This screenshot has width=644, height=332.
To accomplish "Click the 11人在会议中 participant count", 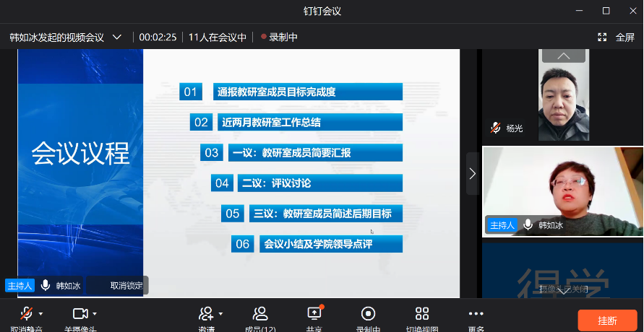I will (x=217, y=37).
